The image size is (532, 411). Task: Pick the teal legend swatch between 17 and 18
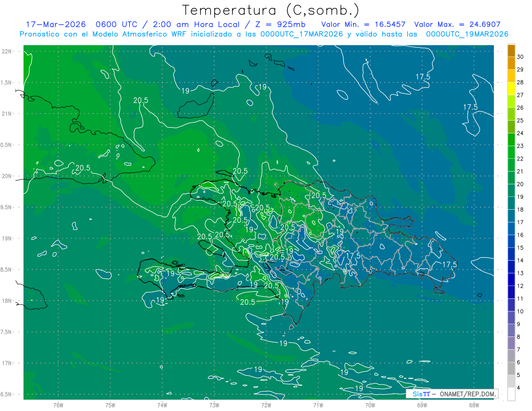pyautogui.click(x=511, y=216)
